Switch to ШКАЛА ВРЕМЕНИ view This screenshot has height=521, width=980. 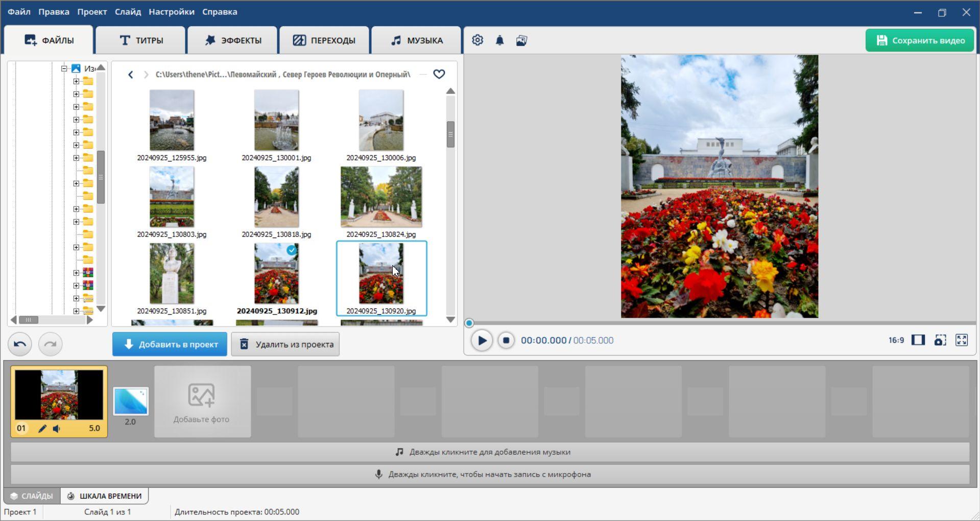coord(105,496)
